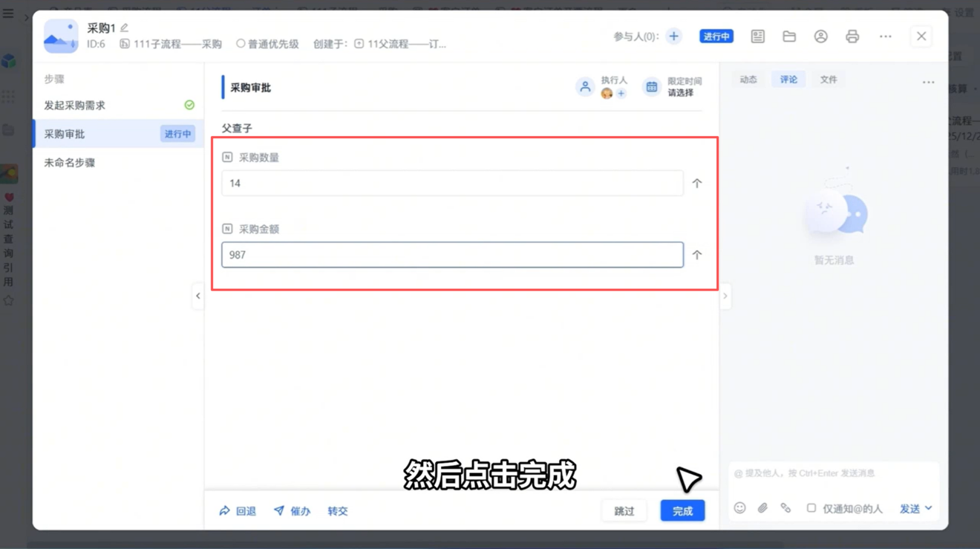Click the 参与人(0) label
980x549 pixels.
pos(636,36)
